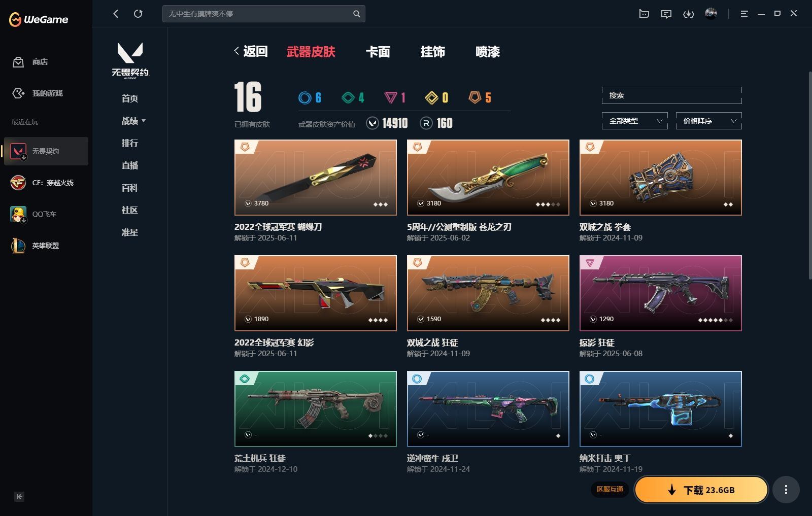Click the 下载 23.6GB button
The image size is (812, 516).
click(x=701, y=490)
